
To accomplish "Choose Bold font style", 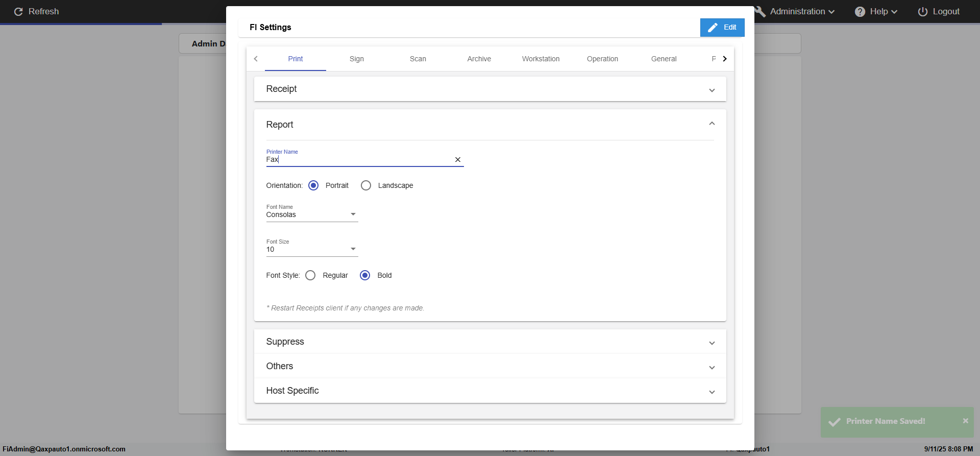I will point(365,275).
